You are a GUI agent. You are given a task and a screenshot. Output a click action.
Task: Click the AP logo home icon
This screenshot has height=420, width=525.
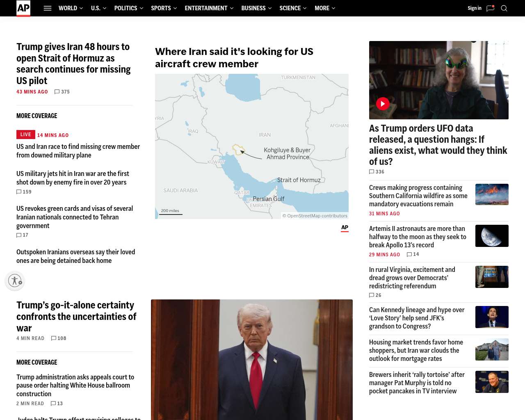click(23, 8)
